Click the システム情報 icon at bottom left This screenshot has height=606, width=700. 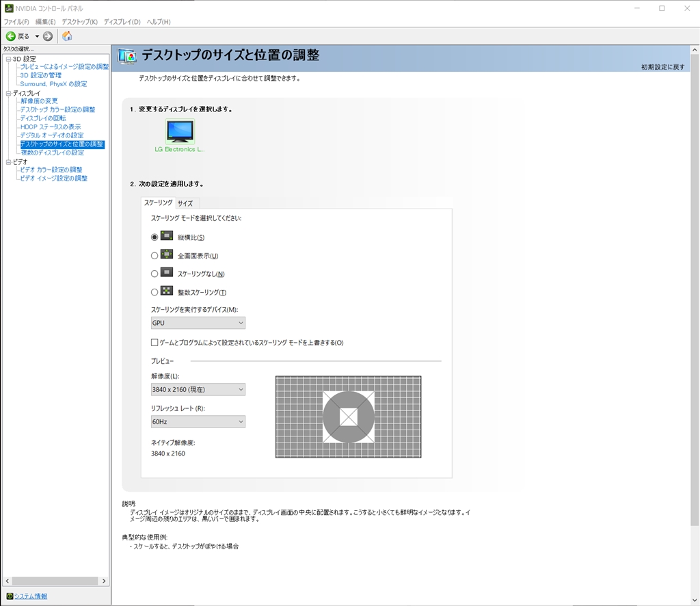pyautogui.click(x=10, y=596)
